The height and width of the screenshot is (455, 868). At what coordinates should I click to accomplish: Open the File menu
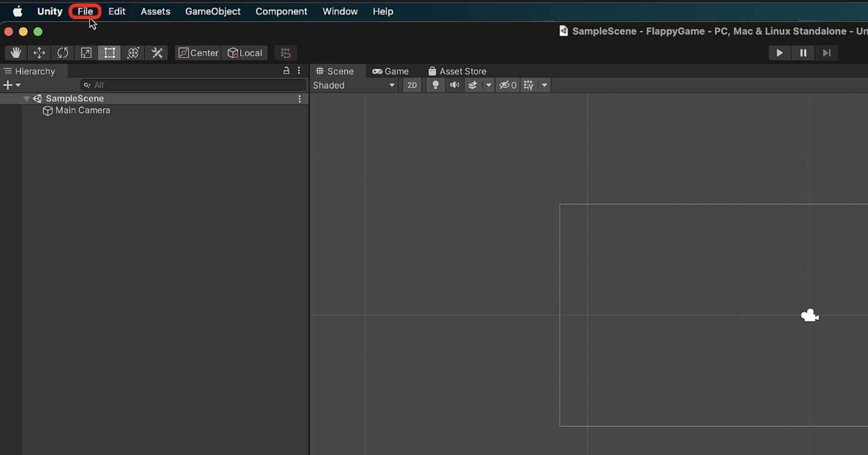(85, 11)
